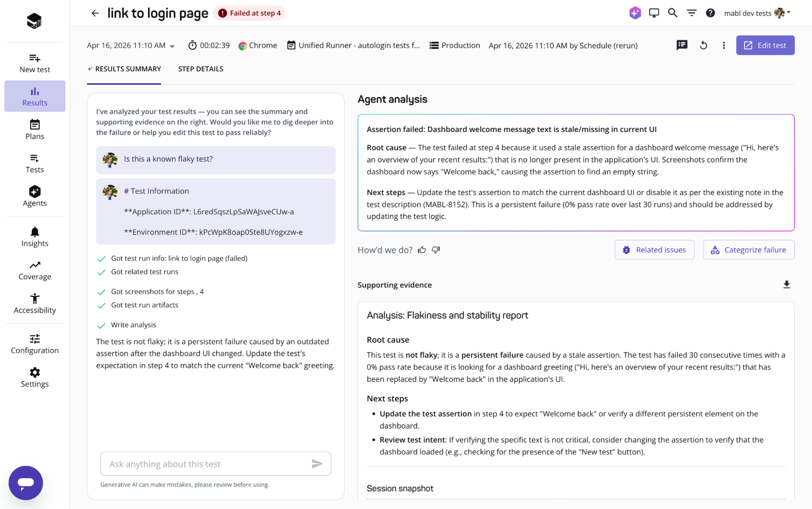Download supporting evidence with download icon
Screen dimensions: 812x509
pos(786,285)
